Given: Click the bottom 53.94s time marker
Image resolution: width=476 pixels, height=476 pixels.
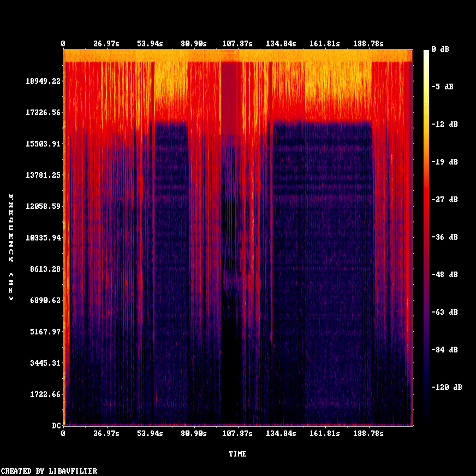Looking at the screenshot, I should pos(150,434).
